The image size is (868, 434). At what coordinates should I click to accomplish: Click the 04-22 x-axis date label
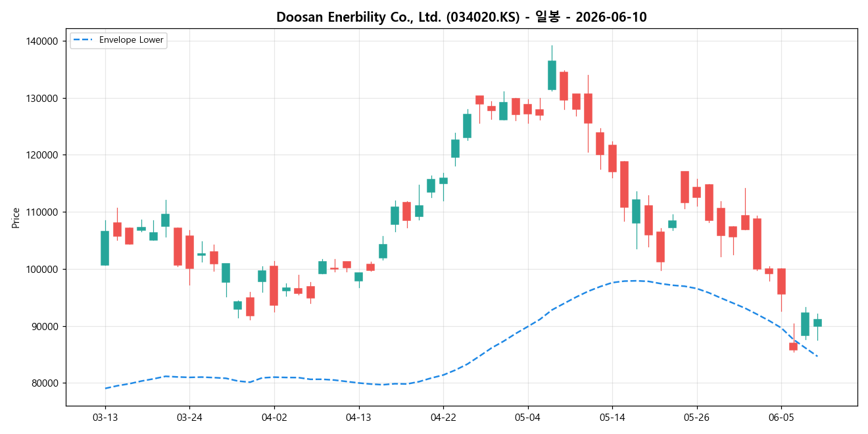click(x=443, y=418)
